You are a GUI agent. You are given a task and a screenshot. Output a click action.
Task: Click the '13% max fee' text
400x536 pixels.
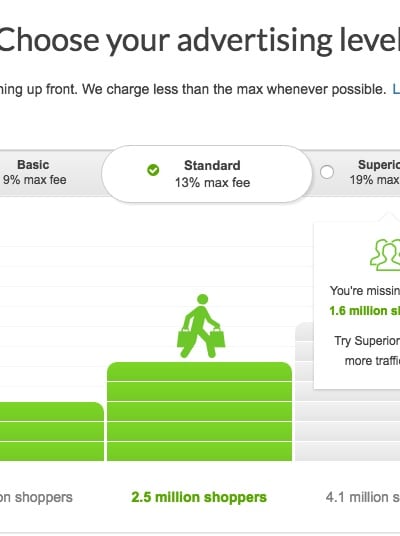tap(212, 183)
